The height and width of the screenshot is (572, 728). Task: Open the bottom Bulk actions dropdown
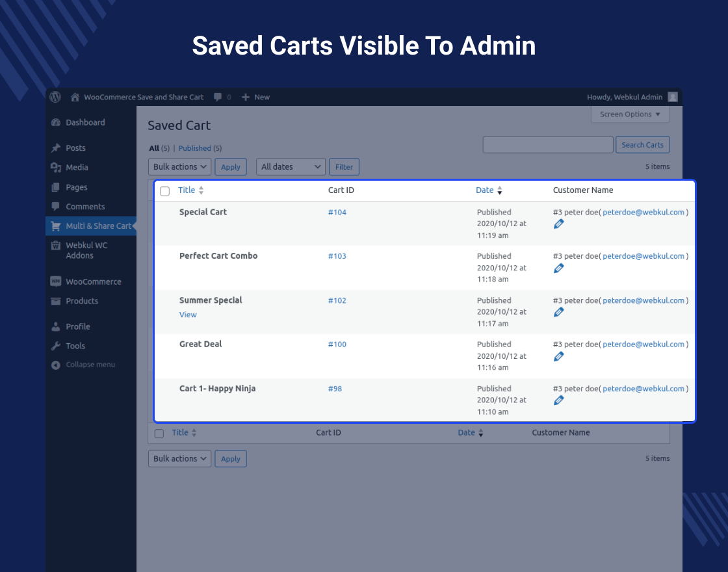[x=179, y=459]
